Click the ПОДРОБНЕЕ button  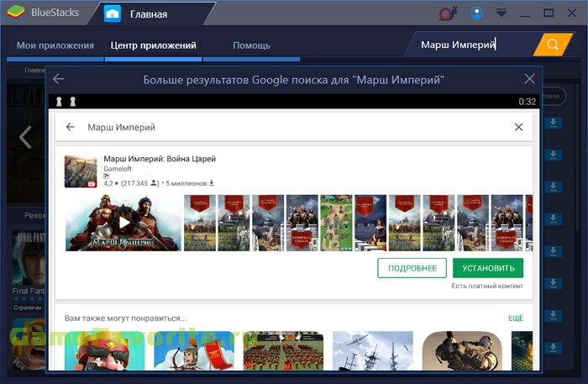click(x=412, y=268)
